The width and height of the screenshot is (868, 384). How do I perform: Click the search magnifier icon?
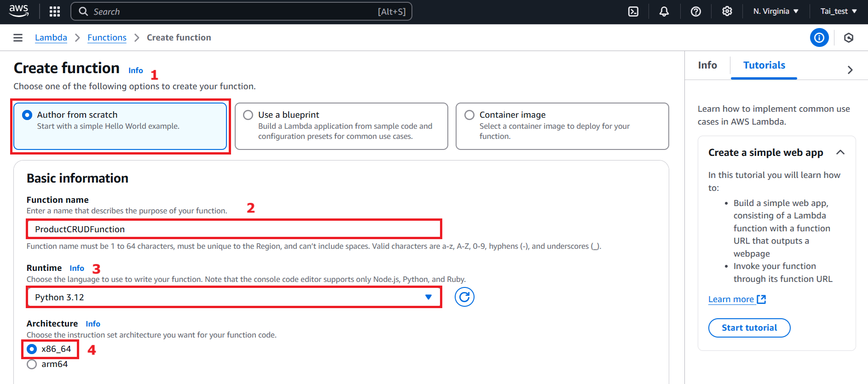pos(83,11)
